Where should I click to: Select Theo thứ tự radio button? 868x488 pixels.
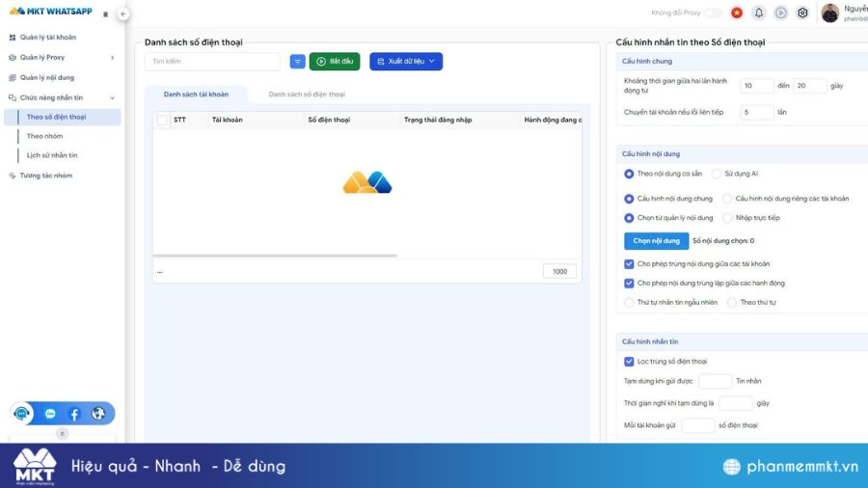coord(732,303)
